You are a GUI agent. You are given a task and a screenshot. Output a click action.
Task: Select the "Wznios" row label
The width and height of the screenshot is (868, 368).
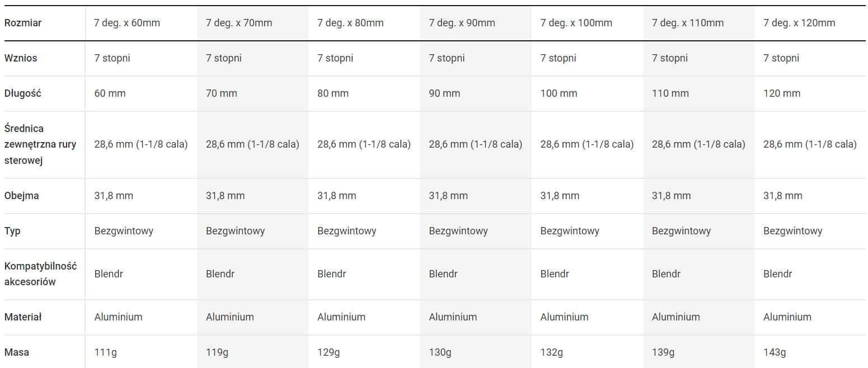[21, 58]
